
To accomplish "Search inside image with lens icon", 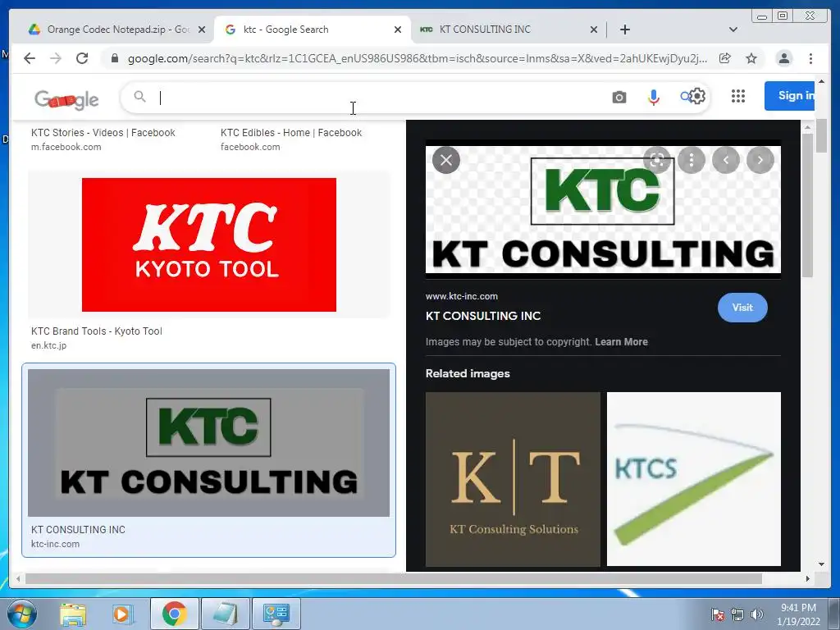I will point(657,160).
